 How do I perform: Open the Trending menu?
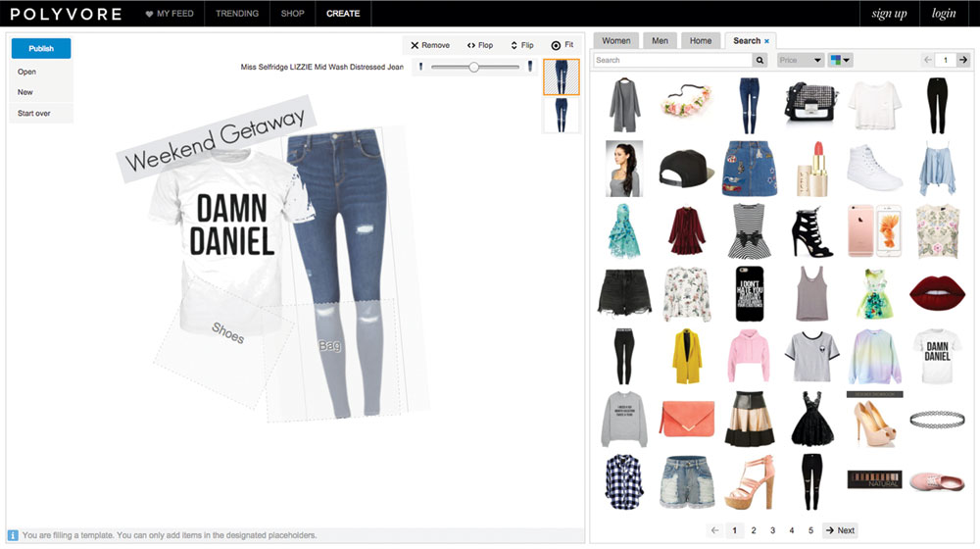237,13
